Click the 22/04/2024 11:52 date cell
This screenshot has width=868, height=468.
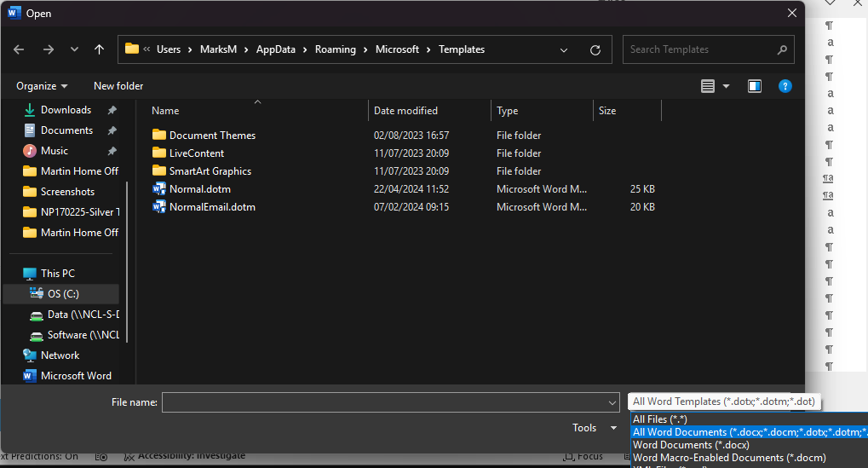411,189
